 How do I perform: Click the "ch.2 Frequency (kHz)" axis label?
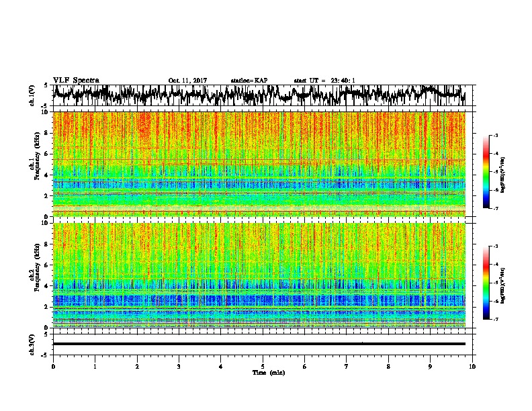35,267
